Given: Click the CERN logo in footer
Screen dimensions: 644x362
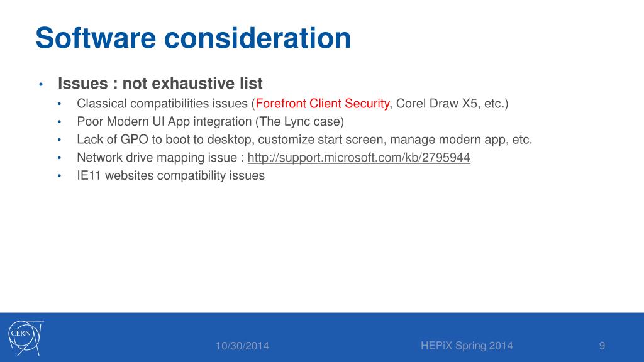Looking at the screenshot, I should click(x=26, y=337).
